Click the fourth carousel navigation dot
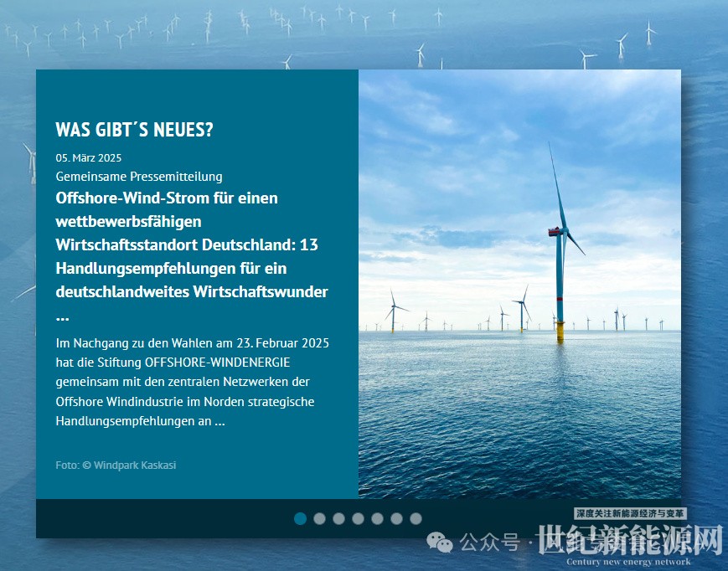The height and width of the screenshot is (571, 728). point(358,519)
